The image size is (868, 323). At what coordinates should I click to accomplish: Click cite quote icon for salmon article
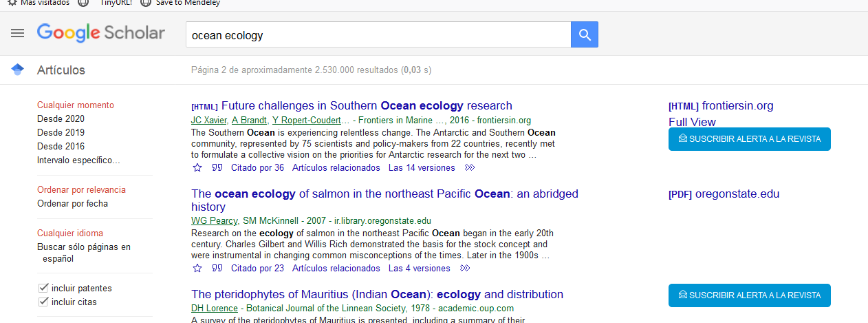pyautogui.click(x=217, y=268)
